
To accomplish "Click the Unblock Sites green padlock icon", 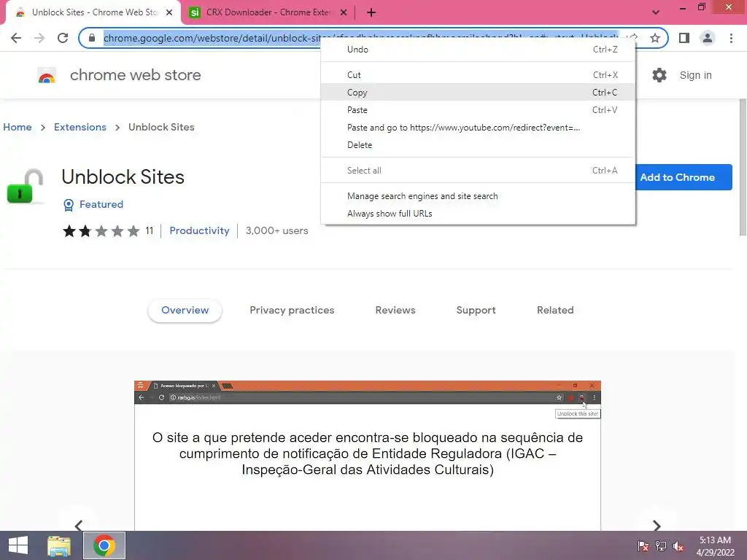I will tap(26, 186).
